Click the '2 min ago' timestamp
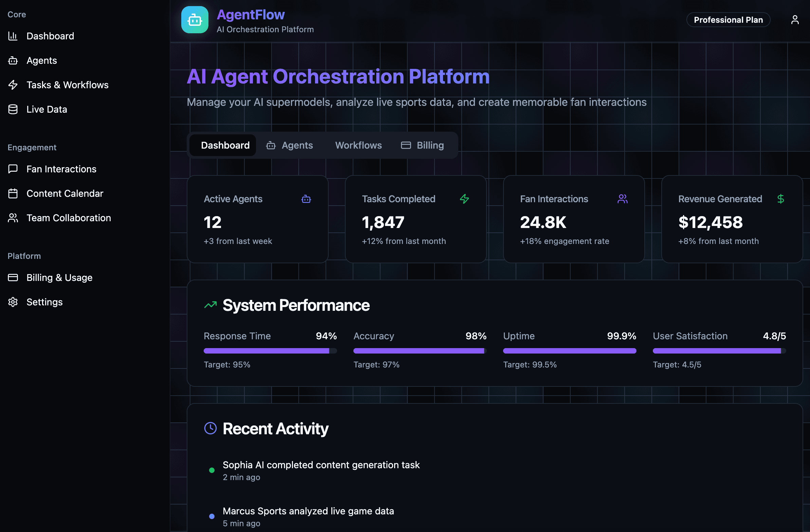 point(241,477)
